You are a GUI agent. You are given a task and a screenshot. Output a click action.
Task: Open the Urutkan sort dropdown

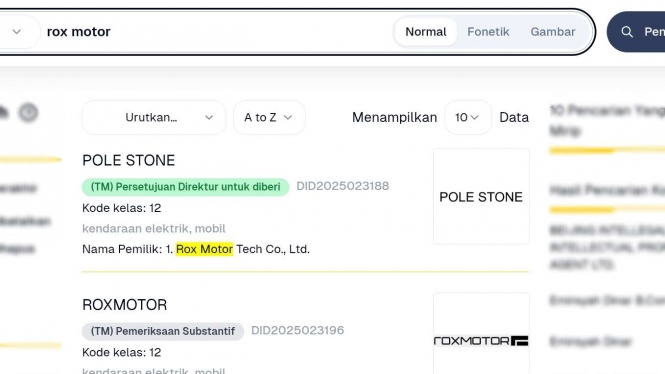154,117
